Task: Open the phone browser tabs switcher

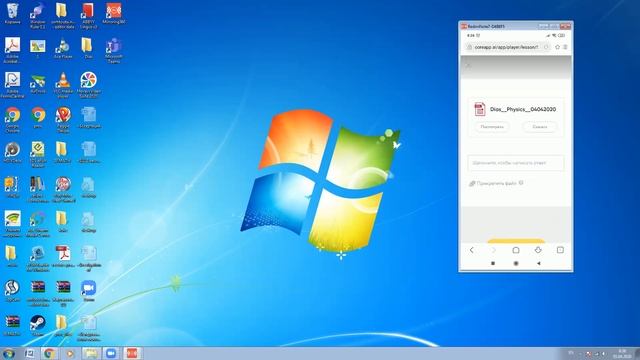Action: 560,250
